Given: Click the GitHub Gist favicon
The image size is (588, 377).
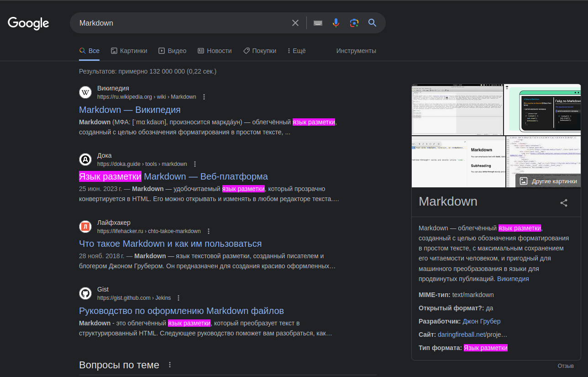Looking at the screenshot, I should [x=85, y=293].
